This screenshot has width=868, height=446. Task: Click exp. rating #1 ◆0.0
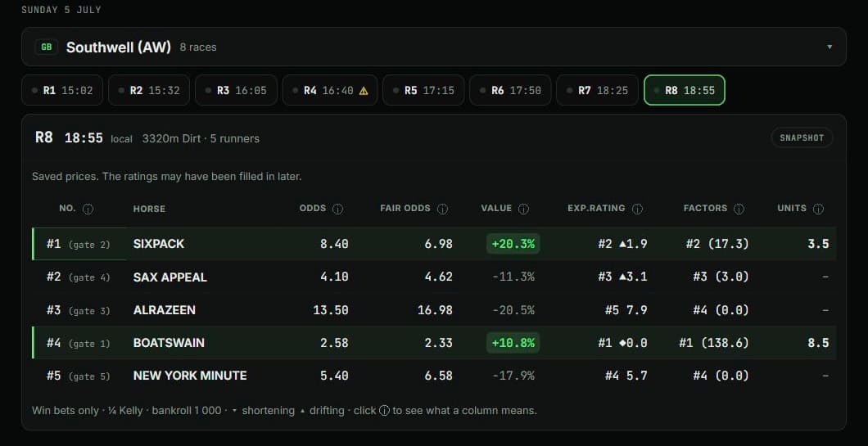[622, 343]
